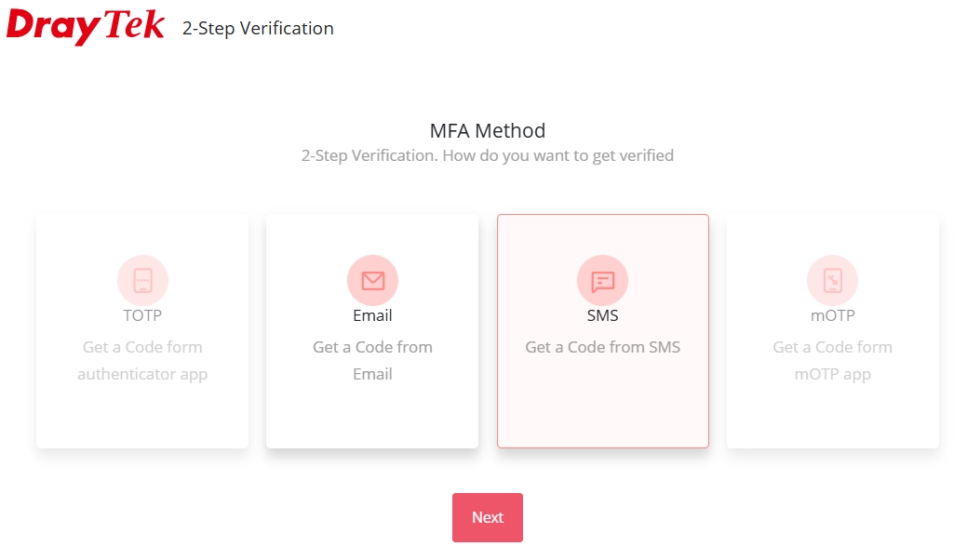Click 'Get a Code from Email' description

click(x=372, y=360)
